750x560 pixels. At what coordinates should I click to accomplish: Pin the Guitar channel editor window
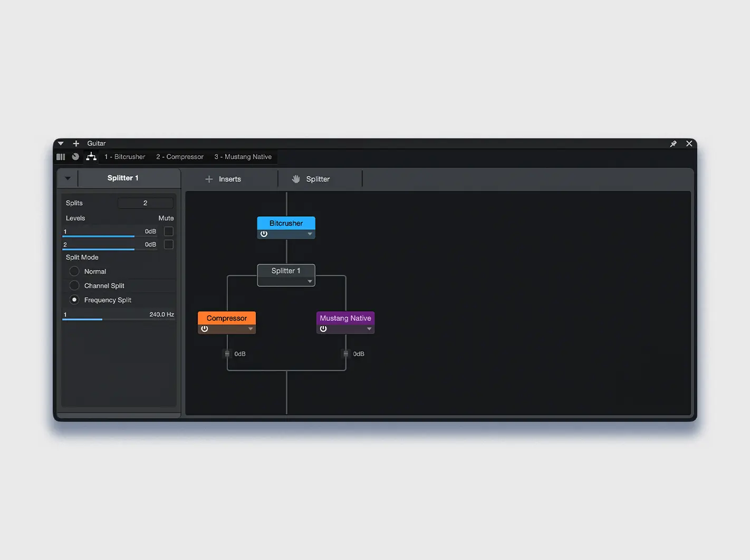(673, 143)
